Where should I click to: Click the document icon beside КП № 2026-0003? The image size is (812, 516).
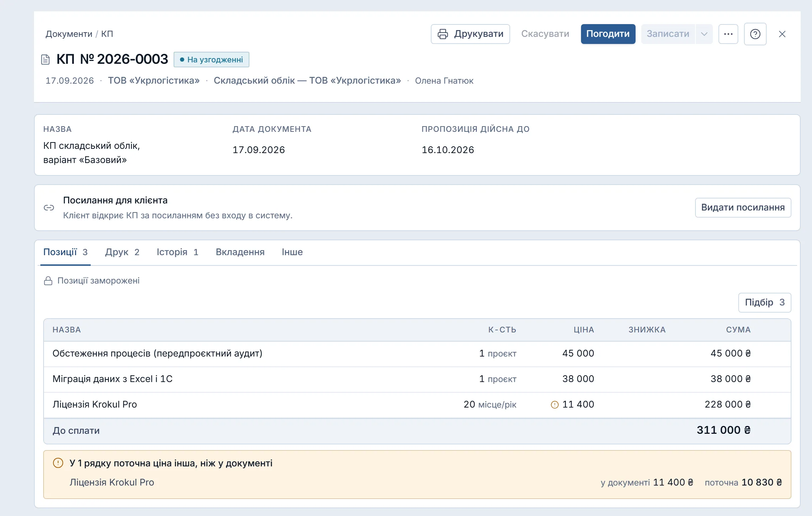(45, 59)
